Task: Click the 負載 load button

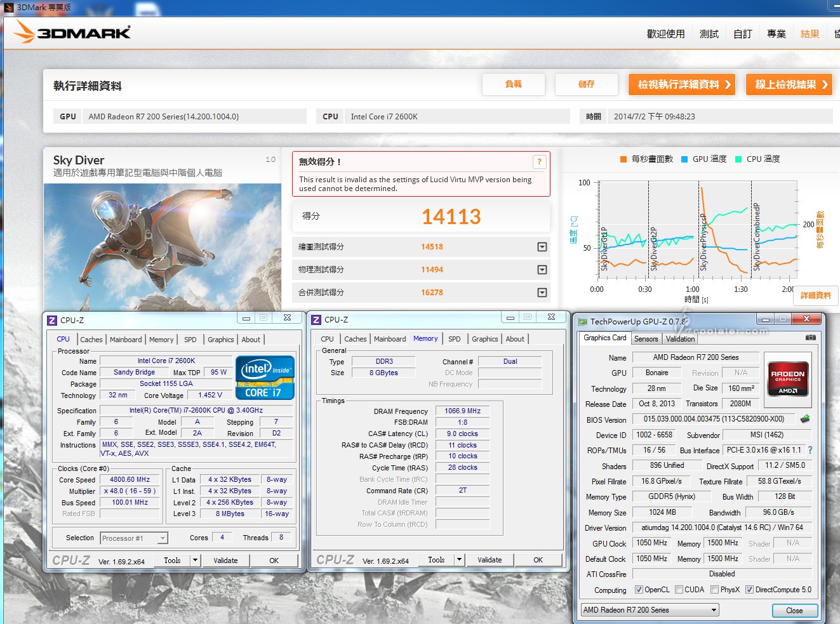Action: pos(514,84)
